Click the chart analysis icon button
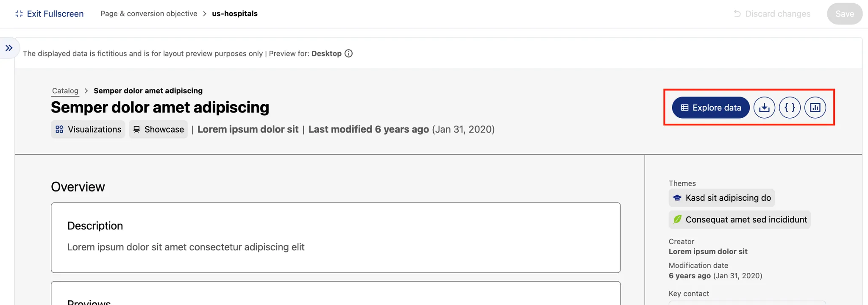Viewport: 868px width, 305px height. (x=815, y=108)
